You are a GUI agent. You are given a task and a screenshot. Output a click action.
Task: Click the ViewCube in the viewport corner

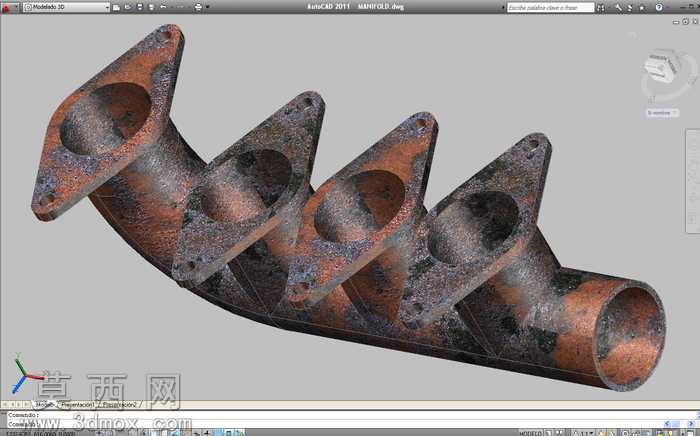pyautogui.click(x=662, y=68)
